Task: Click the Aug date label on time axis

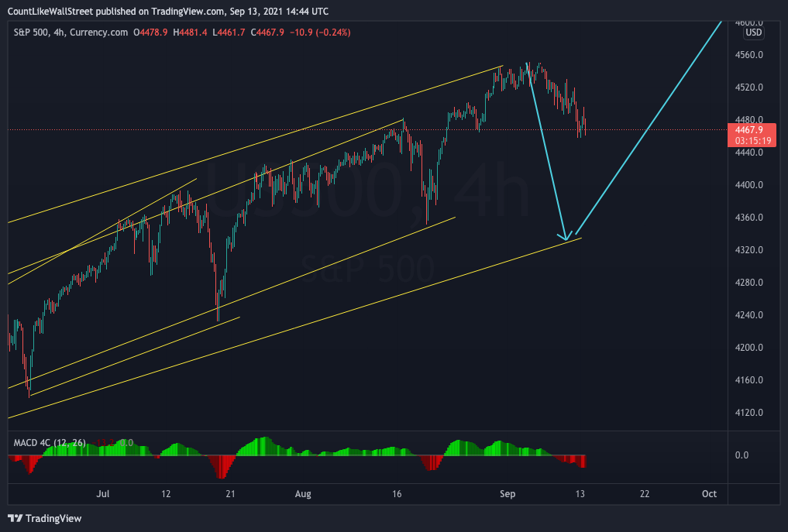Action: (x=303, y=494)
